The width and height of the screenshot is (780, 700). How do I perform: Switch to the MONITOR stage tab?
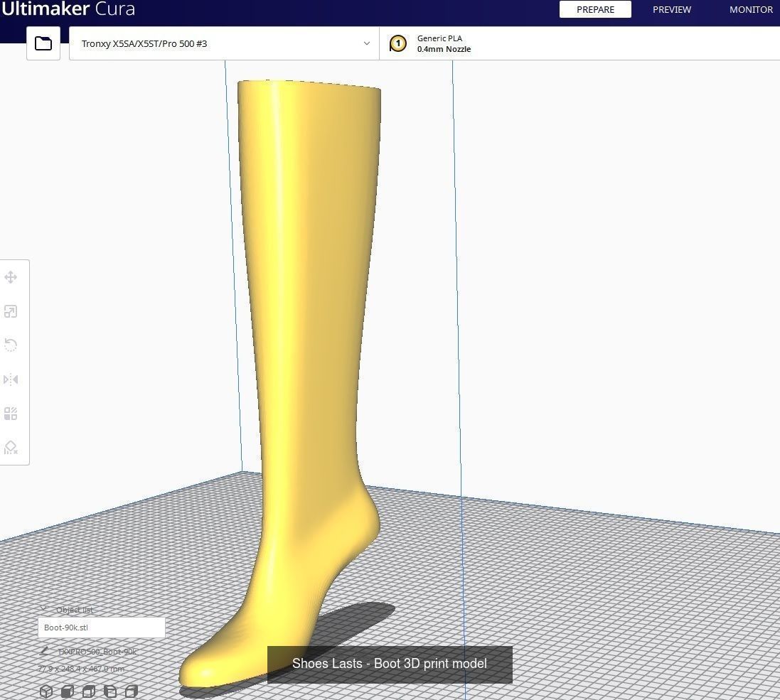click(751, 9)
